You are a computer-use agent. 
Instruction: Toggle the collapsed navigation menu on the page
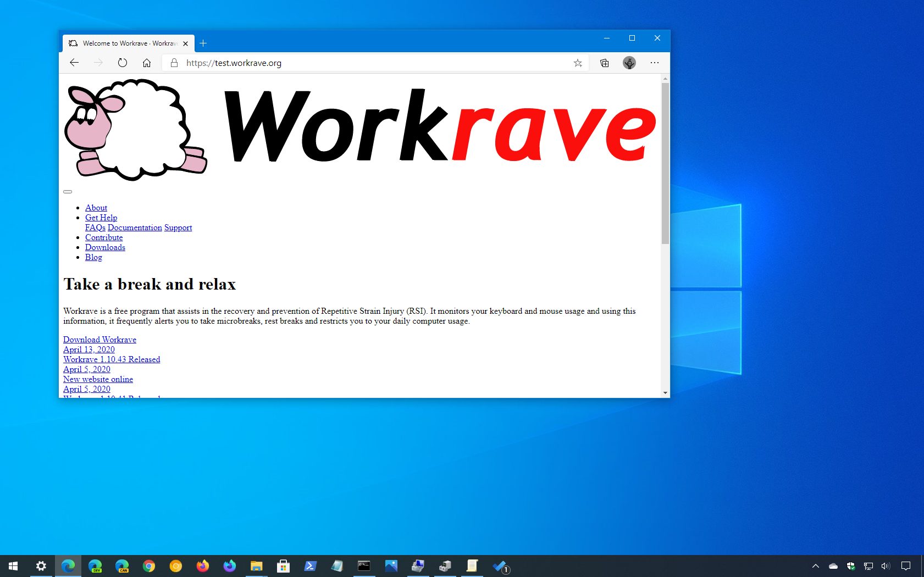click(x=68, y=191)
